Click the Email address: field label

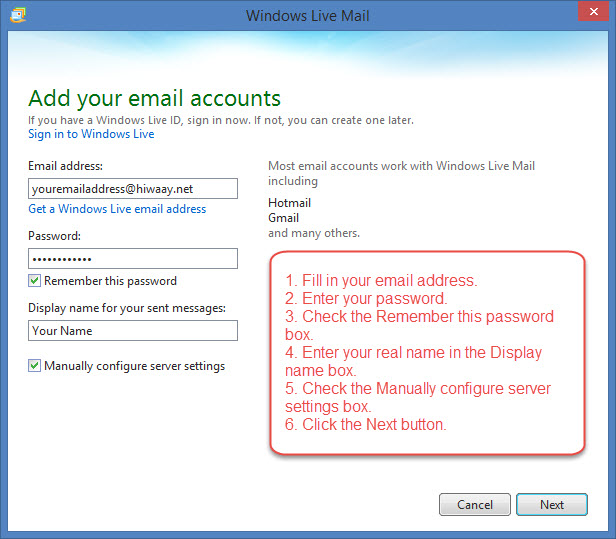click(66, 166)
